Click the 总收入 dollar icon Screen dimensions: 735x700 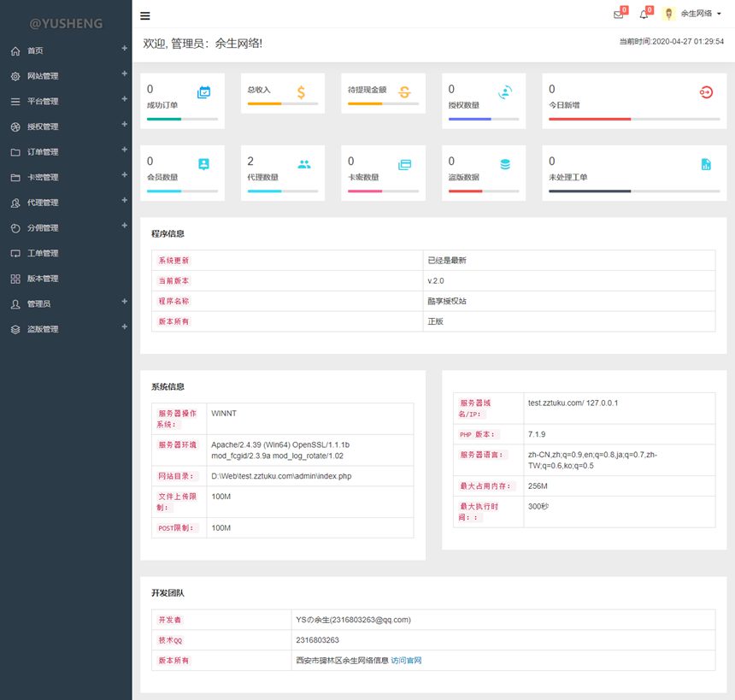point(302,92)
